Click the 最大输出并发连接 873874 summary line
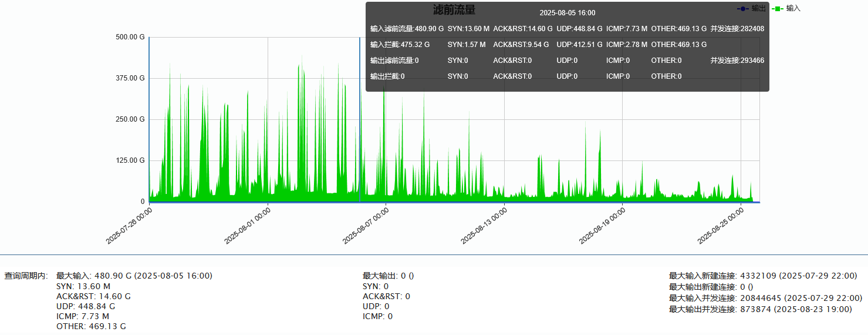 760,309
